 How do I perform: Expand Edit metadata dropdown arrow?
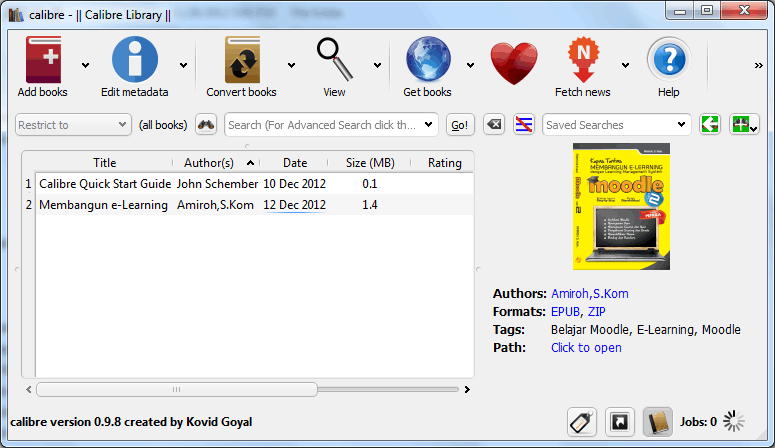183,65
